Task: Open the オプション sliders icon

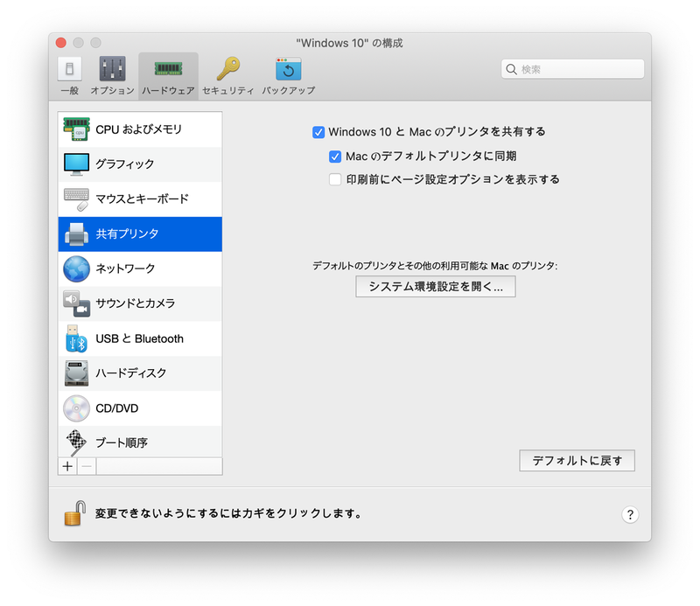Action: click(113, 69)
